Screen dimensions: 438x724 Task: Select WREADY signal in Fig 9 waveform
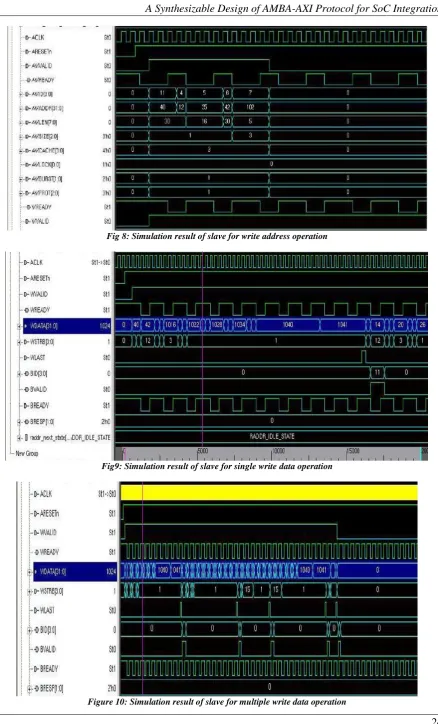coord(40,310)
